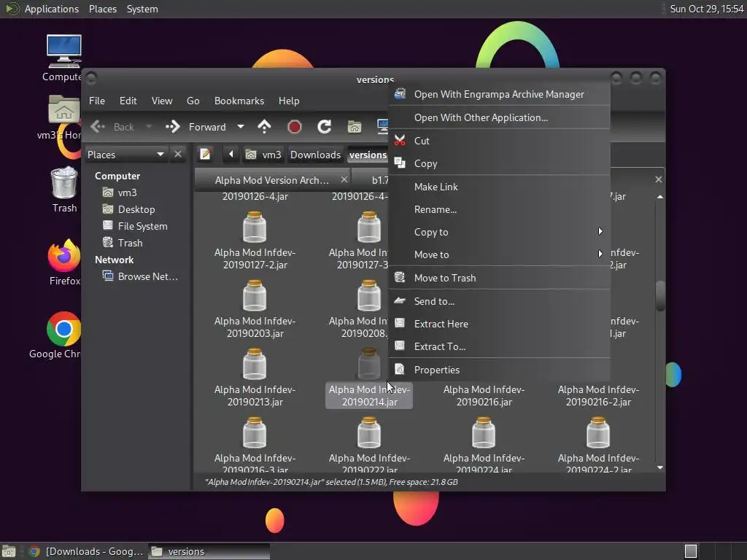Open the View menu
Viewport: 747px width, 560px height.
click(162, 101)
